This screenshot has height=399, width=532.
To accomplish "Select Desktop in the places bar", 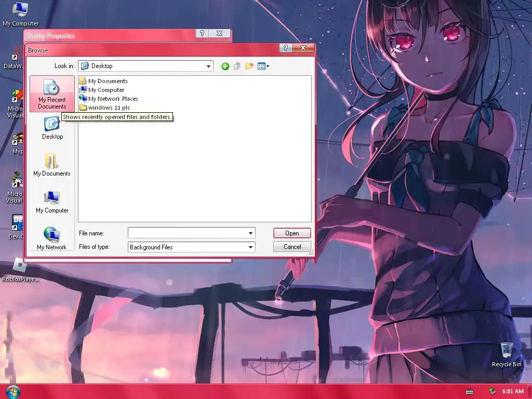I will click(x=52, y=128).
